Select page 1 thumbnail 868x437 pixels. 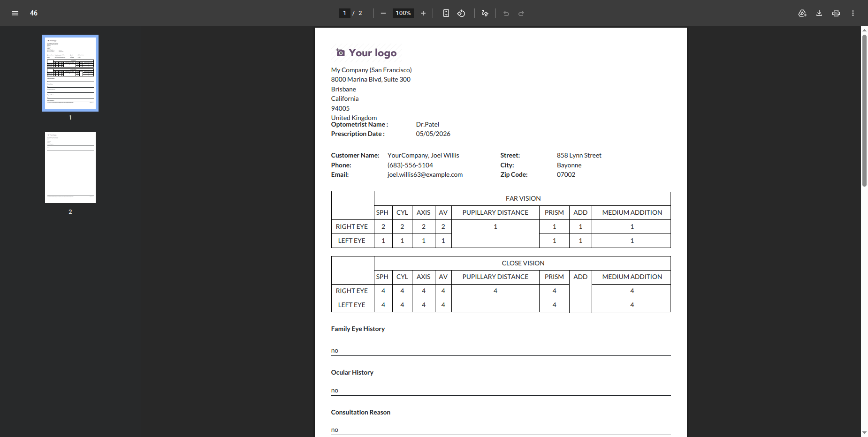pos(70,73)
